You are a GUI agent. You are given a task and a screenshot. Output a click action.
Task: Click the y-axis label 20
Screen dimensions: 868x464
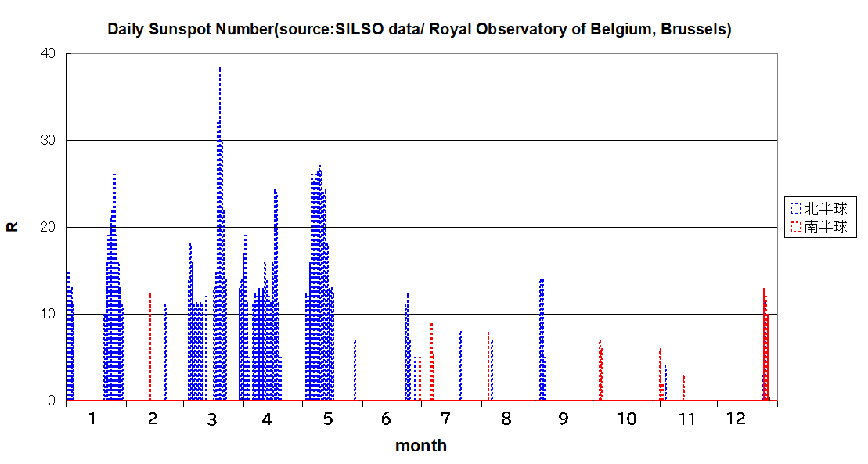(49, 227)
